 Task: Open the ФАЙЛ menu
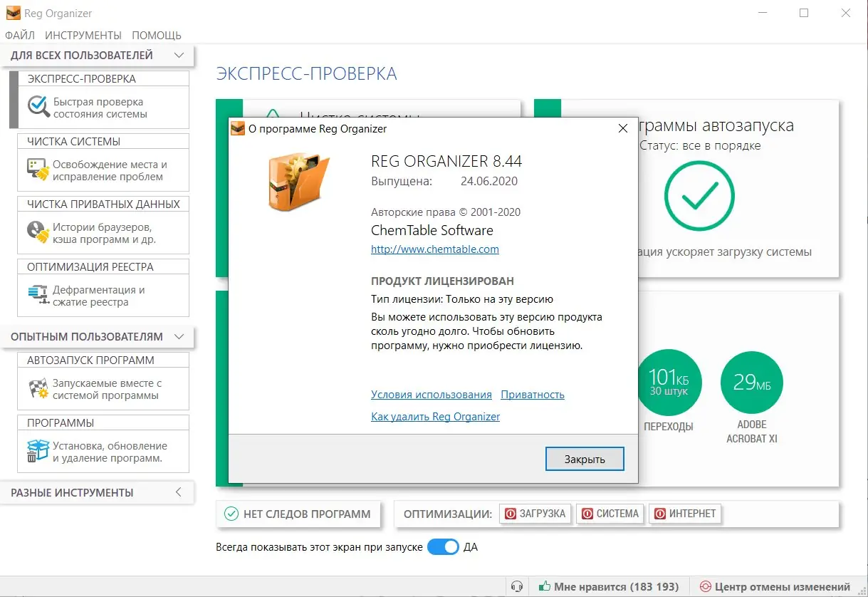click(20, 35)
